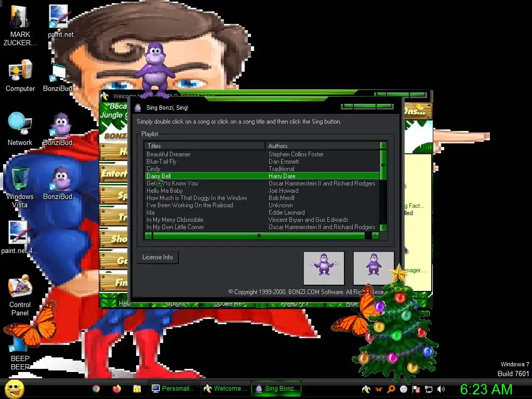Viewport: 532px width, 399px height.
Task: Switch to the Personali... taskbar window
Action: tap(173, 389)
